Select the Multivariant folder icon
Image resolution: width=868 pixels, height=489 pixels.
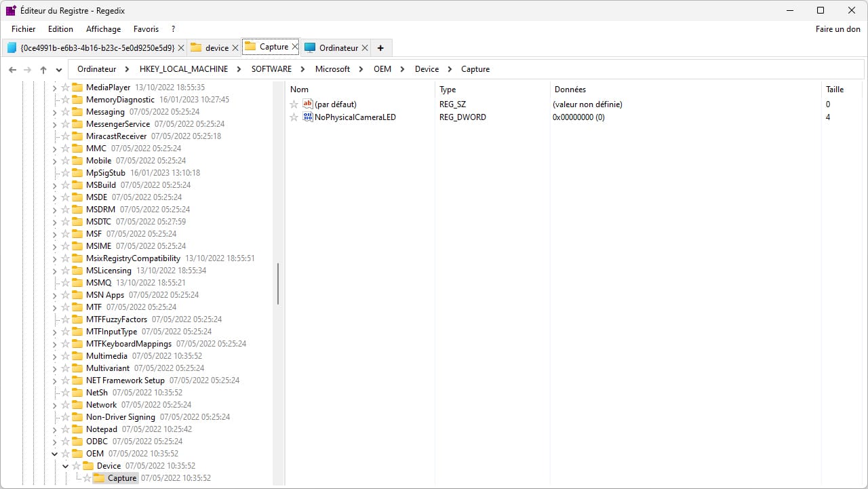pyautogui.click(x=77, y=368)
